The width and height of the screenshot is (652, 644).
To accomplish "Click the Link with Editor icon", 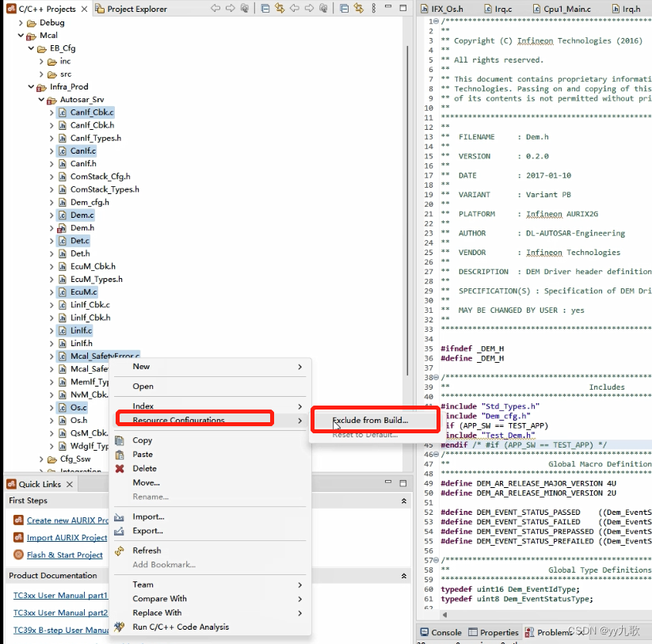I will (x=280, y=9).
